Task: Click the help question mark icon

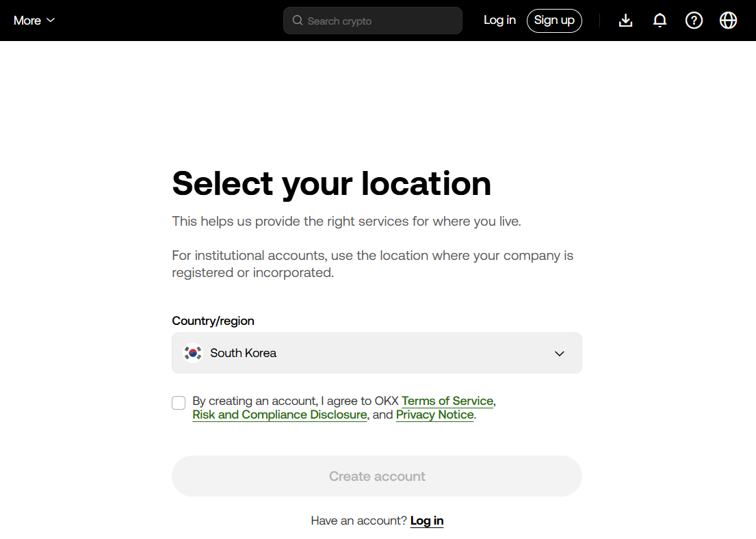Action: 694,21
